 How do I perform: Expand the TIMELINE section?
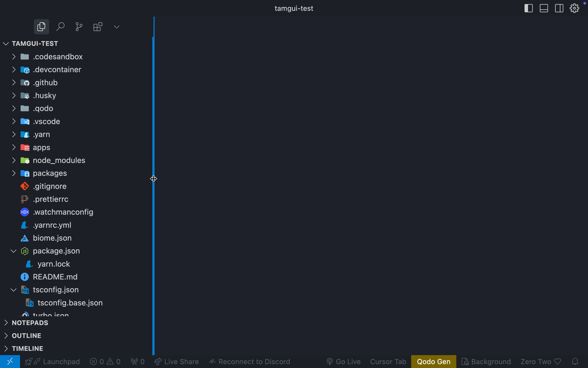click(6, 349)
